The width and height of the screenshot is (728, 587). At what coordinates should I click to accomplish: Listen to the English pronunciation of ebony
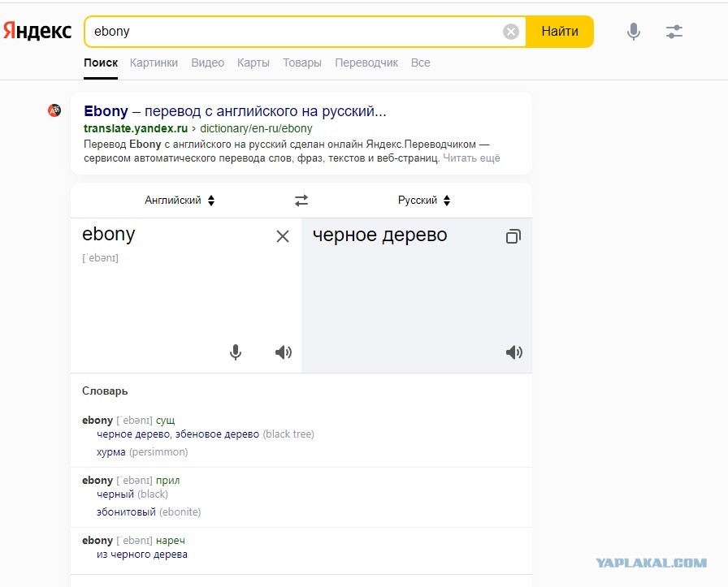click(284, 352)
